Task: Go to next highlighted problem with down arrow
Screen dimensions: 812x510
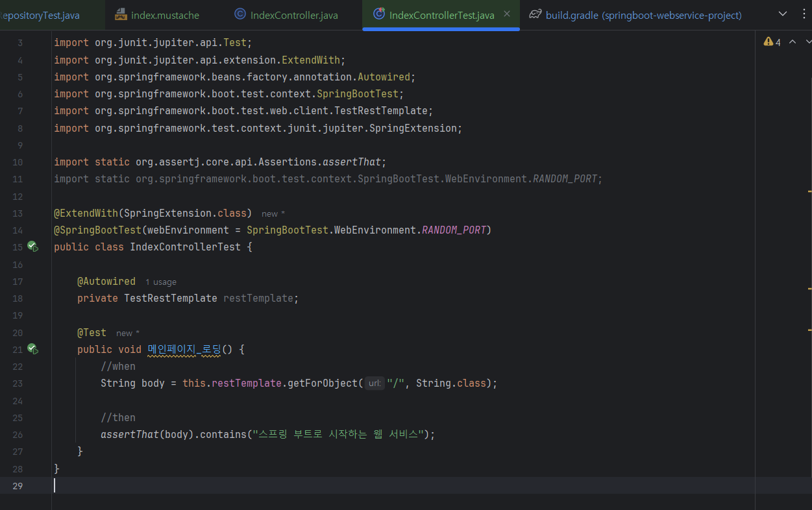Action: [x=807, y=42]
